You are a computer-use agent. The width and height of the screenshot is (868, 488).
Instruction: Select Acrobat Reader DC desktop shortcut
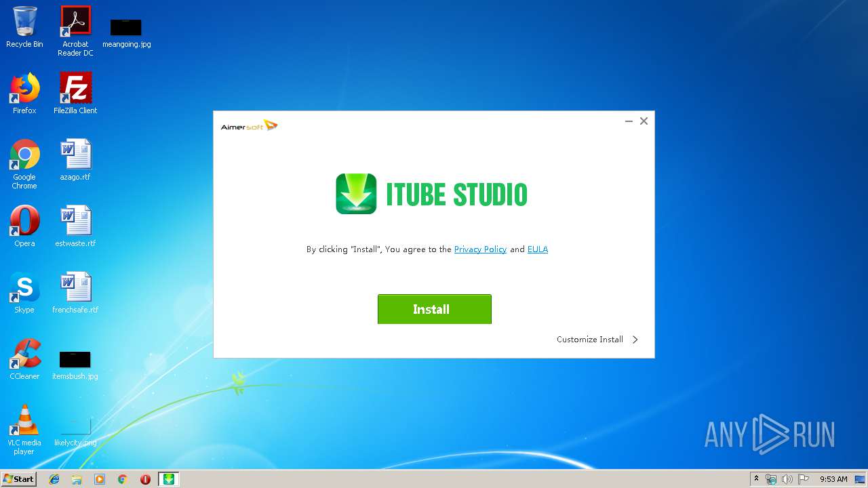(x=75, y=31)
